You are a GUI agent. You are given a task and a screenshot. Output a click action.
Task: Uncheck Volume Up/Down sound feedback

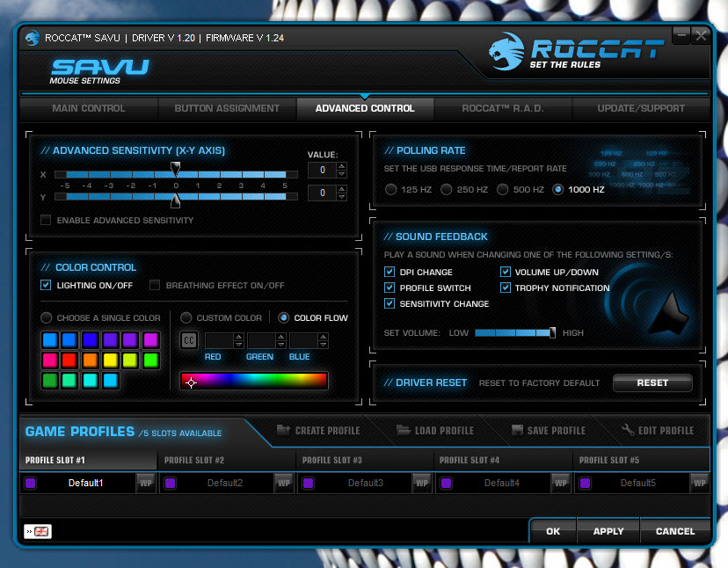[x=506, y=272]
